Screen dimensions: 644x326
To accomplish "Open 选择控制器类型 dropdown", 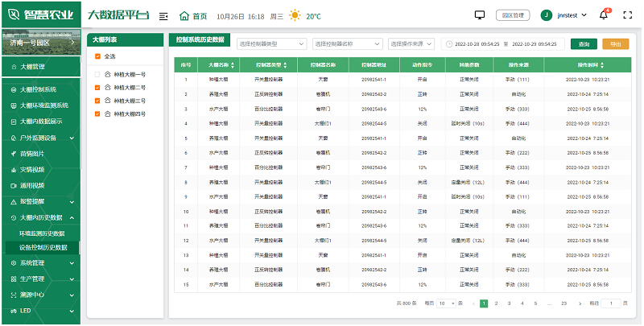I will (271, 43).
